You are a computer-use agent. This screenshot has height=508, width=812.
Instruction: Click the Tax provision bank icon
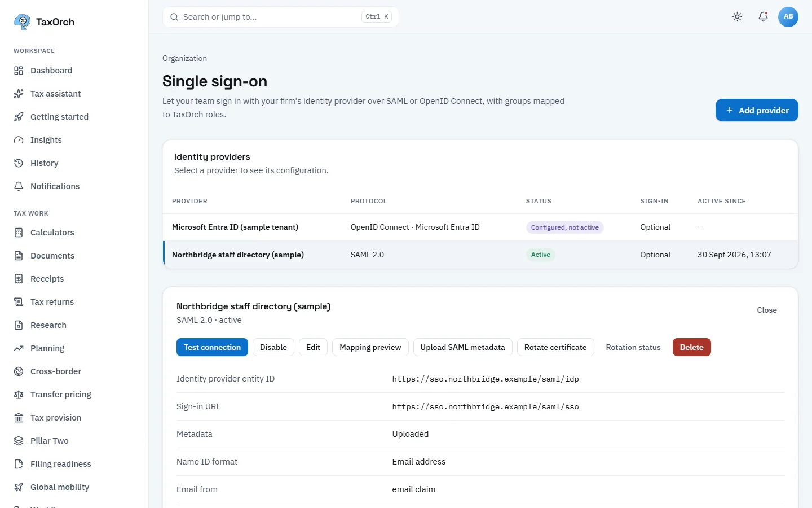(x=19, y=418)
